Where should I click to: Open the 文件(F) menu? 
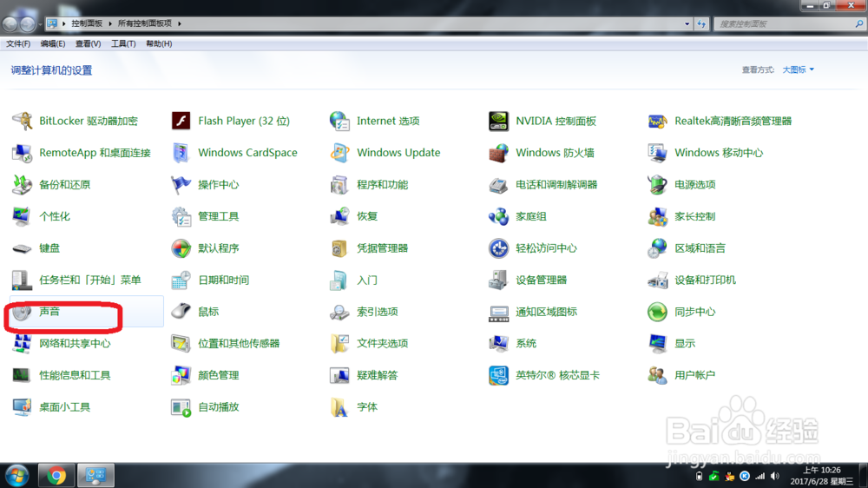click(18, 43)
